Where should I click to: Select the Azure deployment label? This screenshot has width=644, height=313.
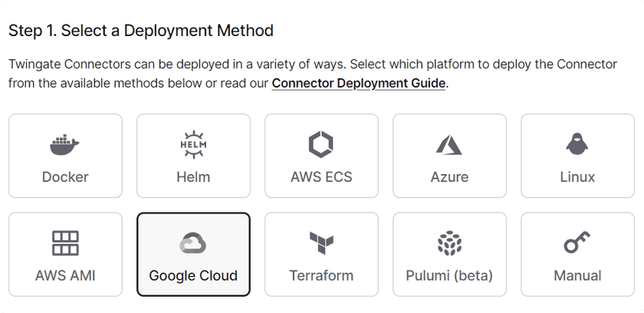449,177
